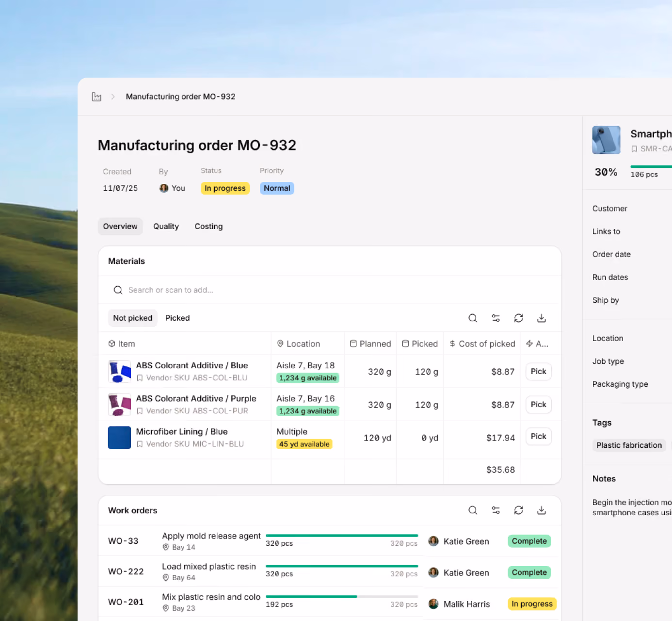Image resolution: width=672 pixels, height=621 pixels.
Task: Click the breadcrumb chevron separator
Action: pyautogui.click(x=113, y=97)
